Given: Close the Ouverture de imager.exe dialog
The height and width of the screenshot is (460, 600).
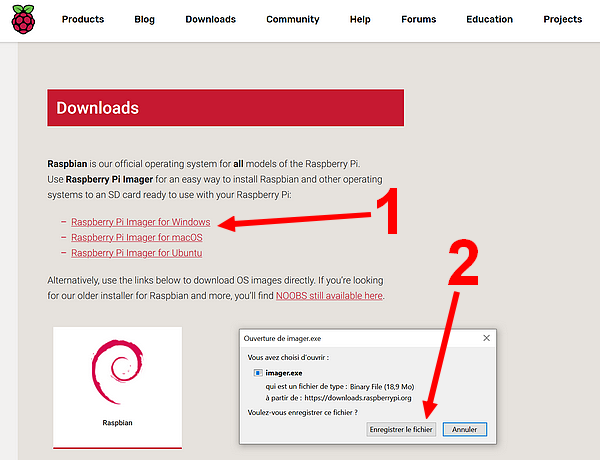Looking at the screenshot, I should click(486, 338).
